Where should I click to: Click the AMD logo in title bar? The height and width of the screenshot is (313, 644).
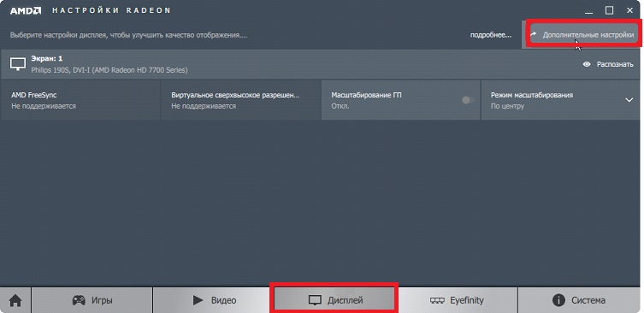point(26,10)
